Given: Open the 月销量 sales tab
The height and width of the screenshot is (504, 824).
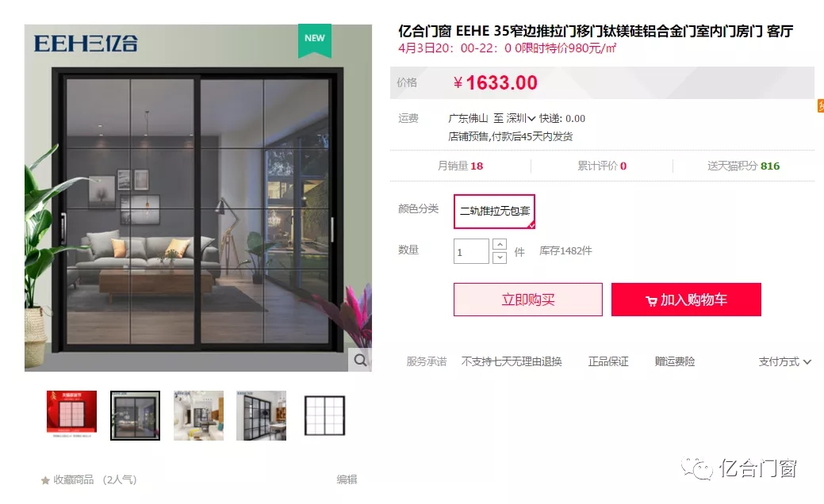Looking at the screenshot, I should click(460, 166).
